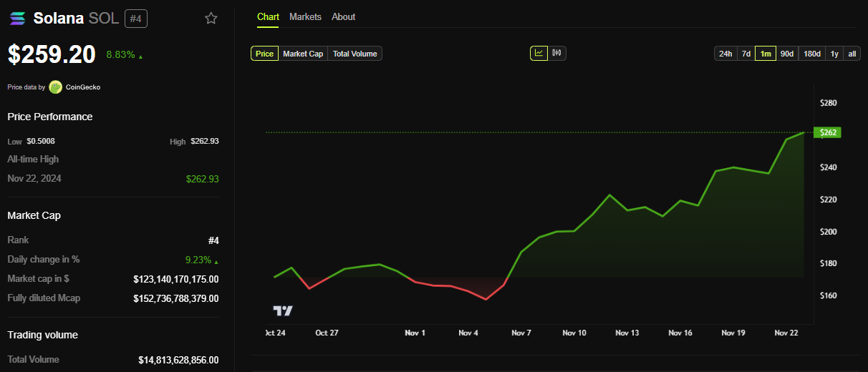Set chart range to 180d
This screenshot has width=868, height=372.
(x=812, y=54)
